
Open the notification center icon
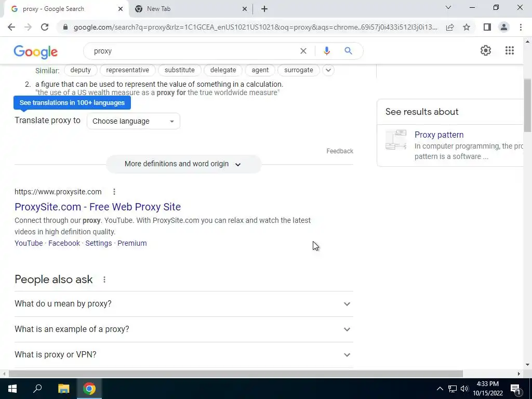pos(515,389)
